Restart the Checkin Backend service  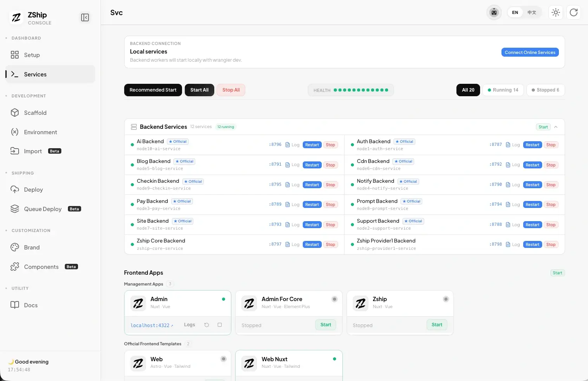(312, 185)
